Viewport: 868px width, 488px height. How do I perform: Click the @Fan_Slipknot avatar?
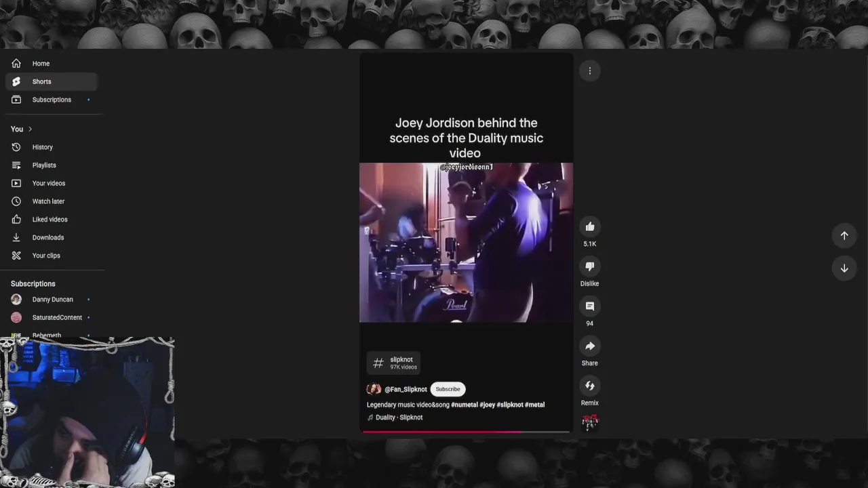coord(374,389)
